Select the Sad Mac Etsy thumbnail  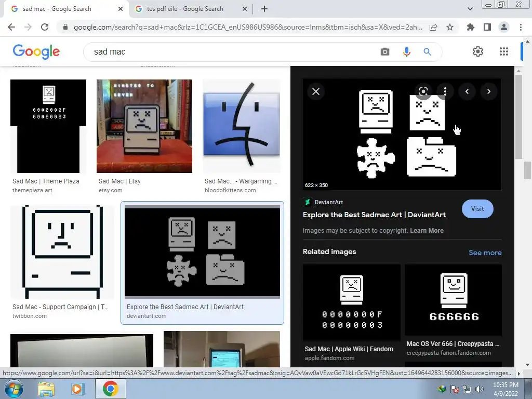click(144, 126)
